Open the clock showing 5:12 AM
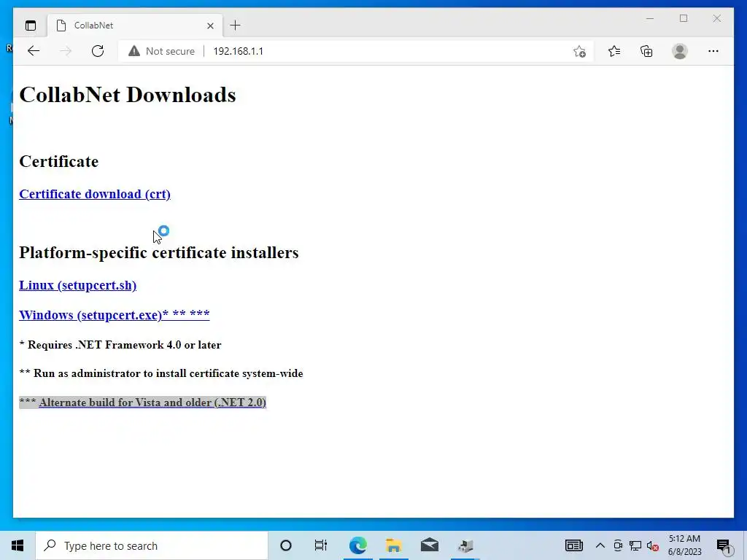747x560 pixels. [x=684, y=545]
